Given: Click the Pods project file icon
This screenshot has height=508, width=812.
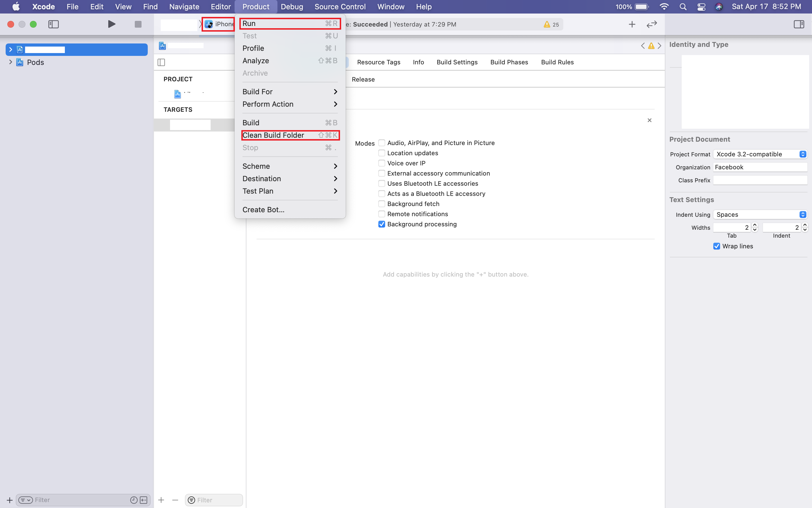Looking at the screenshot, I should pos(20,62).
